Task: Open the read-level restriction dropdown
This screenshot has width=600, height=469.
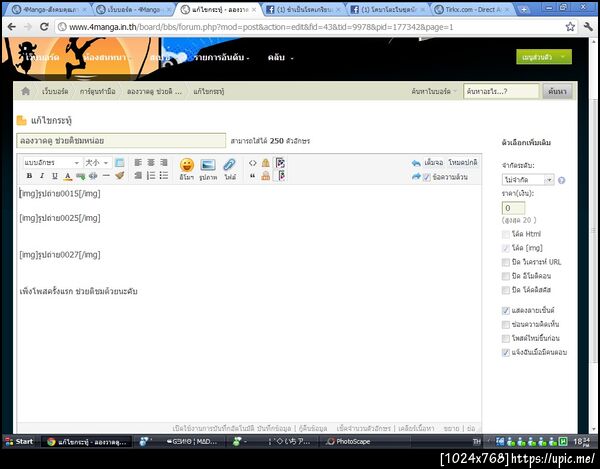Action: pos(528,179)
